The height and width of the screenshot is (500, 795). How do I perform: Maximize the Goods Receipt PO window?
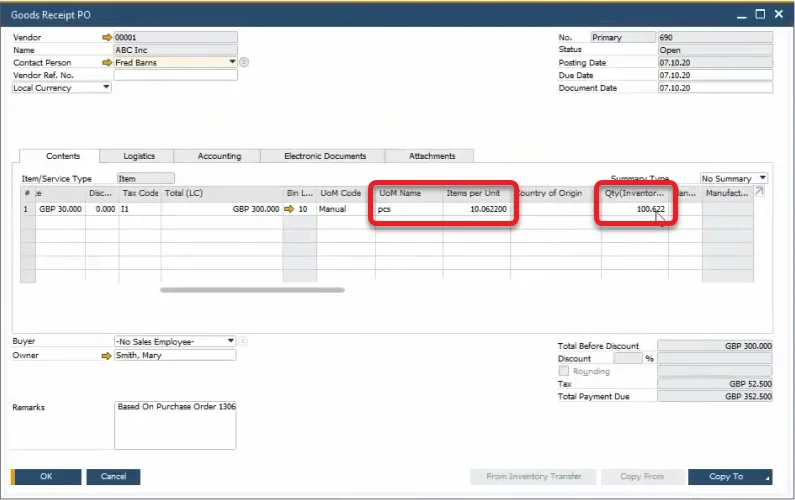pyautogui.click(x=760, y=14)
